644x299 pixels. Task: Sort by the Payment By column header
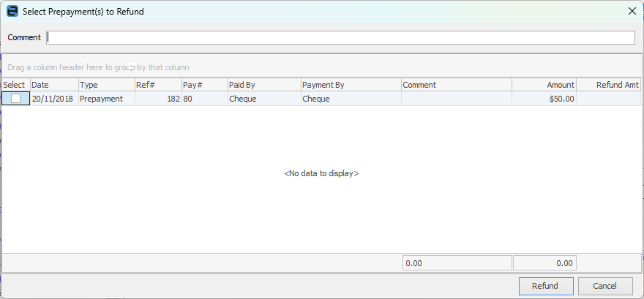(351, 85)
